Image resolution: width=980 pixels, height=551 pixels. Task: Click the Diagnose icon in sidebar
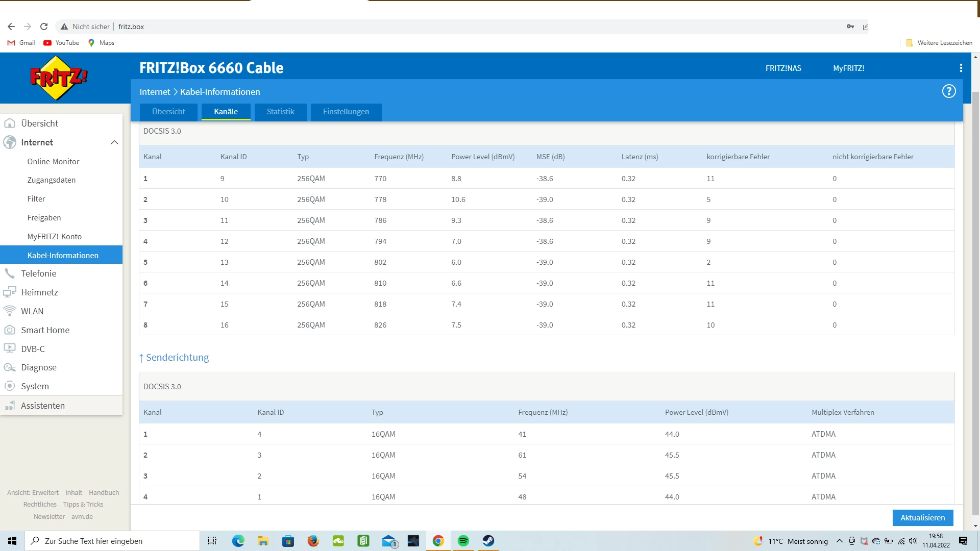(9, 367)
